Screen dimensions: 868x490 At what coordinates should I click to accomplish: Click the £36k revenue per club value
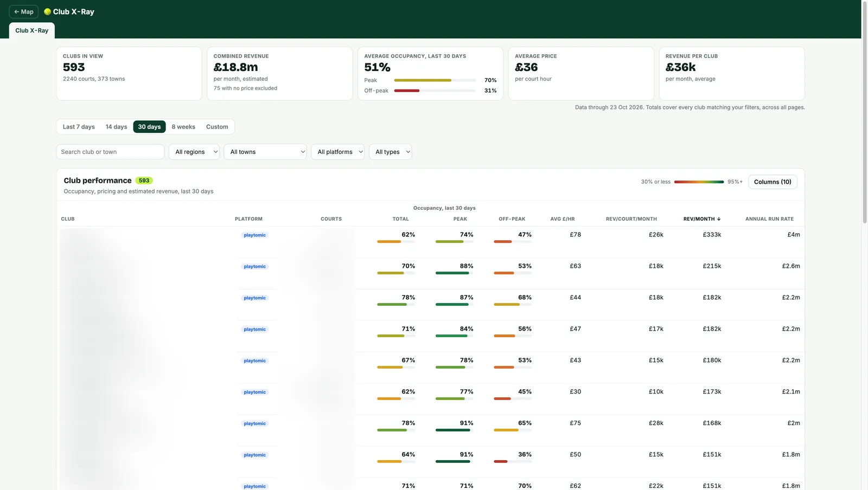(x=680, y=67)
